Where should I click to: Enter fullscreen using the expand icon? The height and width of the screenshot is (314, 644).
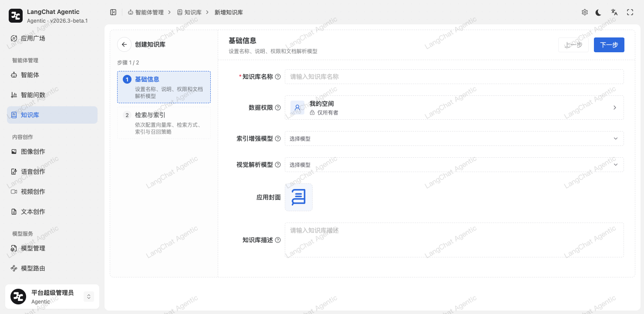click(630, 12)
